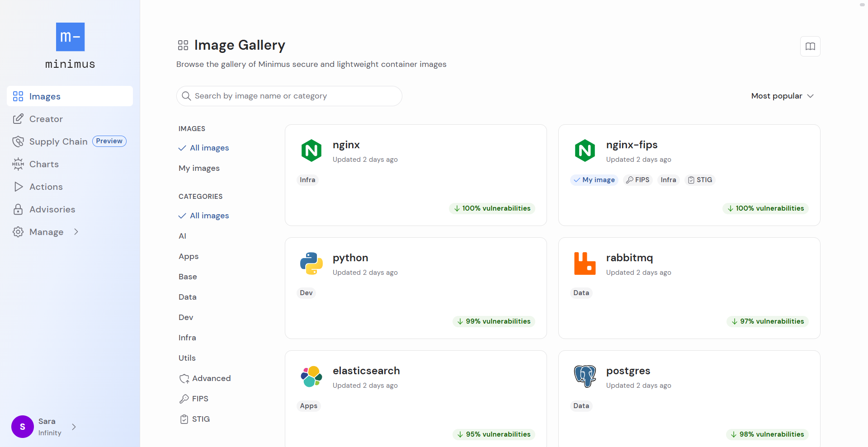
Task: Click the nginx-fips logo icon
Action: (585, 151)
